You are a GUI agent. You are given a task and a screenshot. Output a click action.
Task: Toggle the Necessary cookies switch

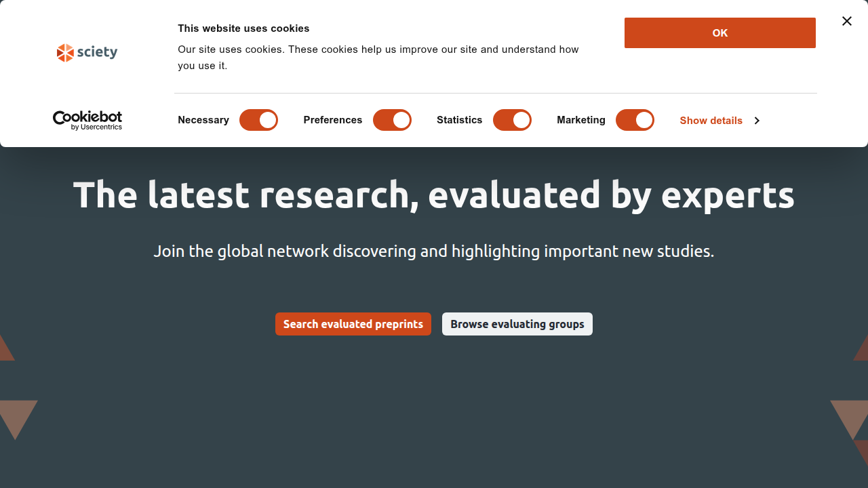tap(258, 120)
